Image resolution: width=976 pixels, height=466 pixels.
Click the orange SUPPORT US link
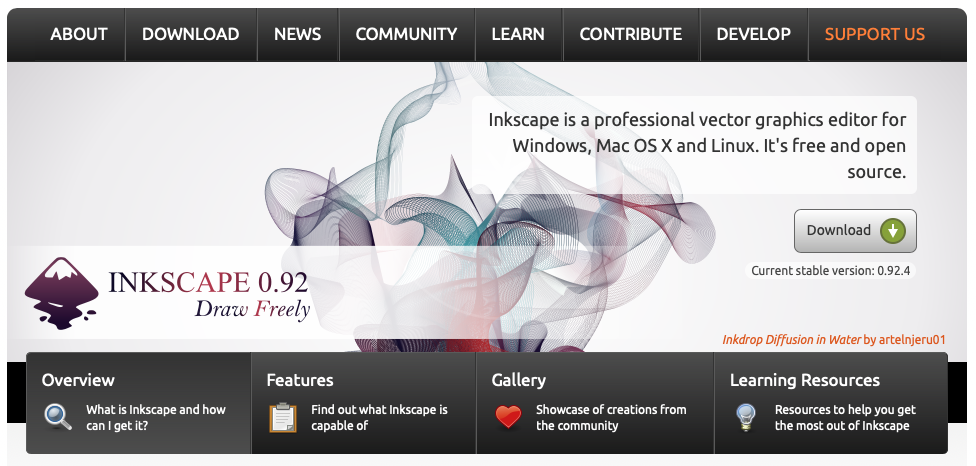point(875,34)
